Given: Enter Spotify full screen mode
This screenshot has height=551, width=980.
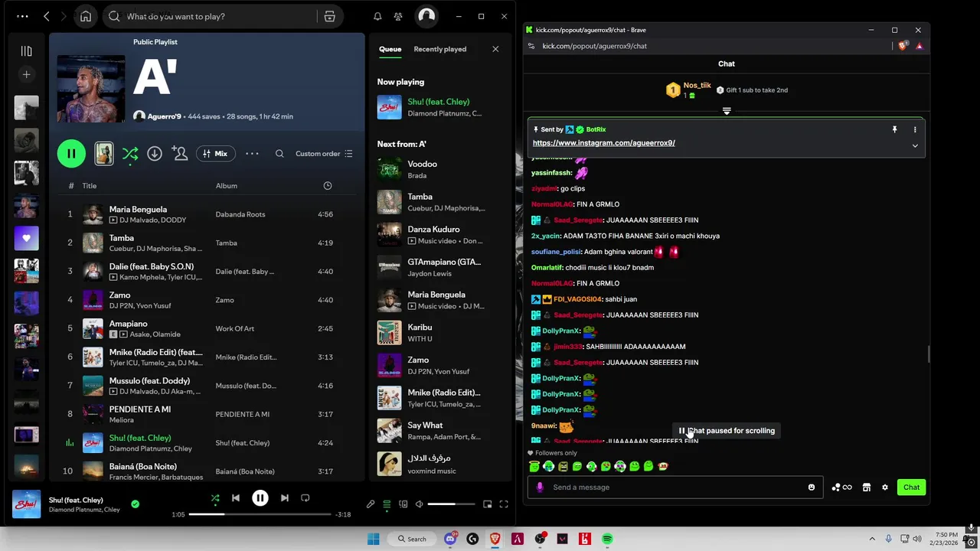Looking at the screenshot, I should [504, 504].
